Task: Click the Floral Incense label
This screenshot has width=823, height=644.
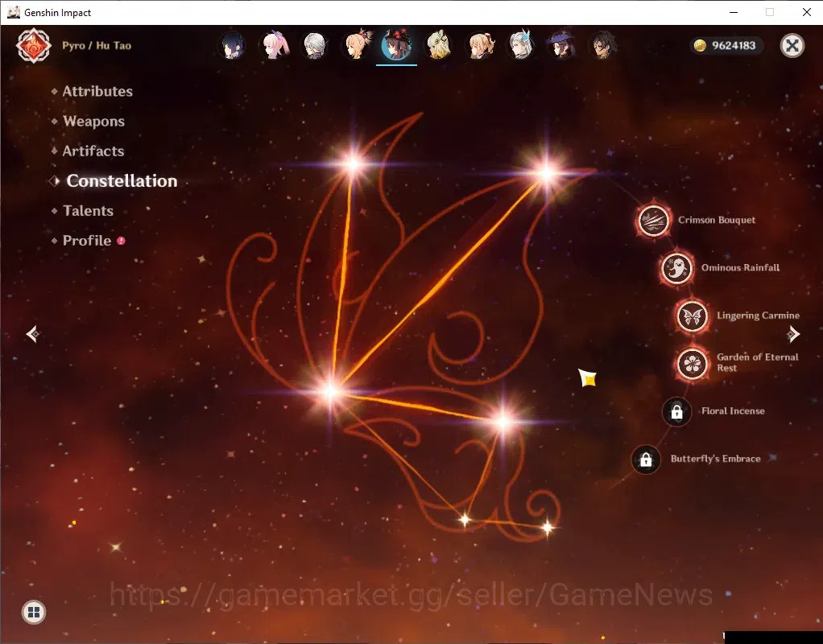Action: coord(733,411)
